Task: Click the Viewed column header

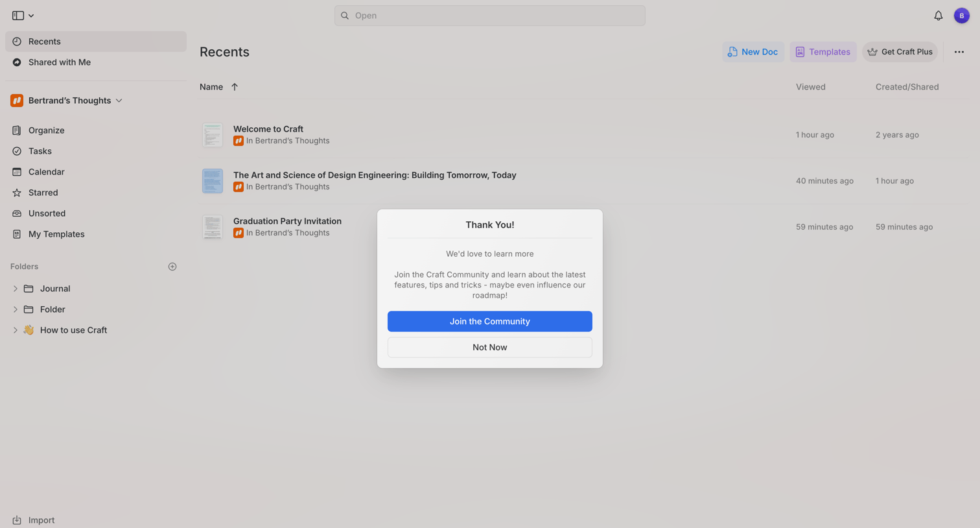Action: click(811, 87)
